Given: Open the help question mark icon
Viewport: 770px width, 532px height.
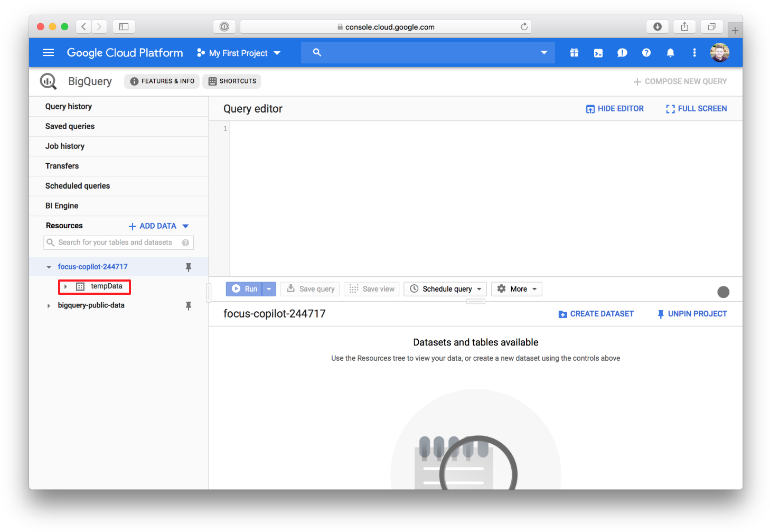Looking at the screenshot, I should pyautogui.click(x=646, y=53).
